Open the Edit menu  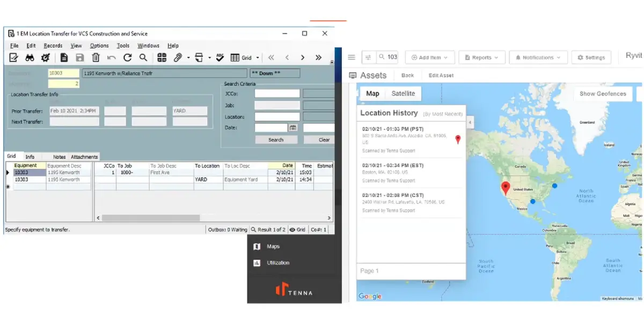[31, 46]
